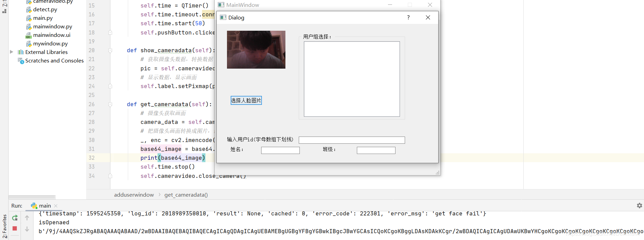Click External Libraries label
Image resolution: width=644 pixels, height=240 pixels.
[x=46, y=52]
